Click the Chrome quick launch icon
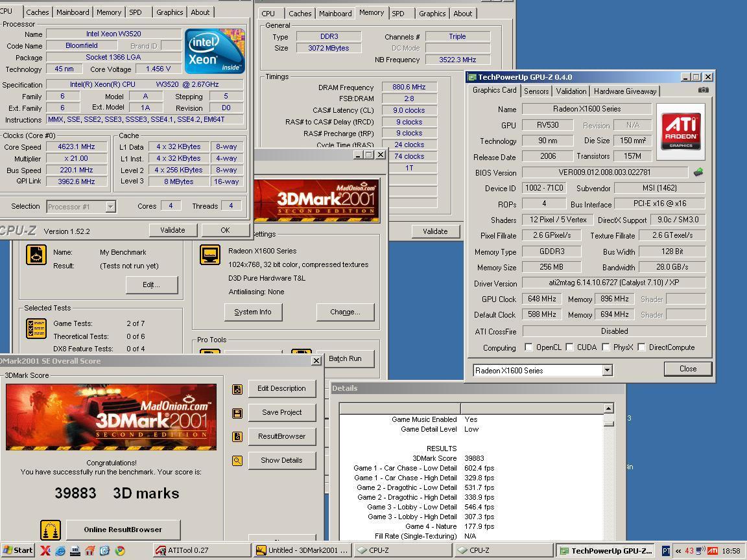 (x=120, y=551)
